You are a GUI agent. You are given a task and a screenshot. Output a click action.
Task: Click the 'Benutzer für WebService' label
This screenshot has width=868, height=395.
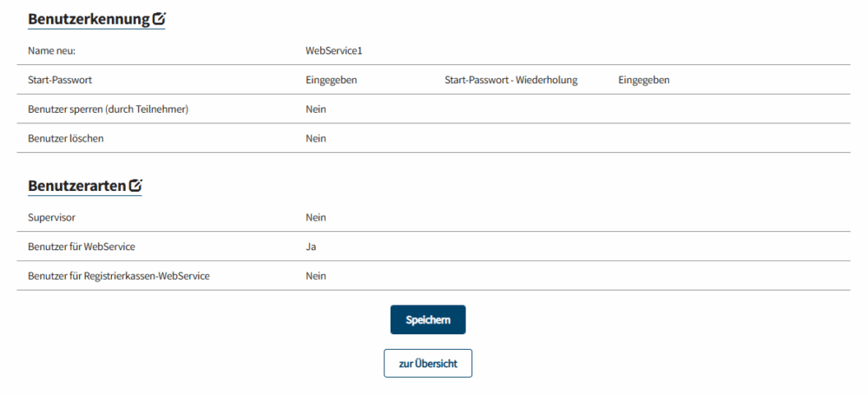coord(82,247)
